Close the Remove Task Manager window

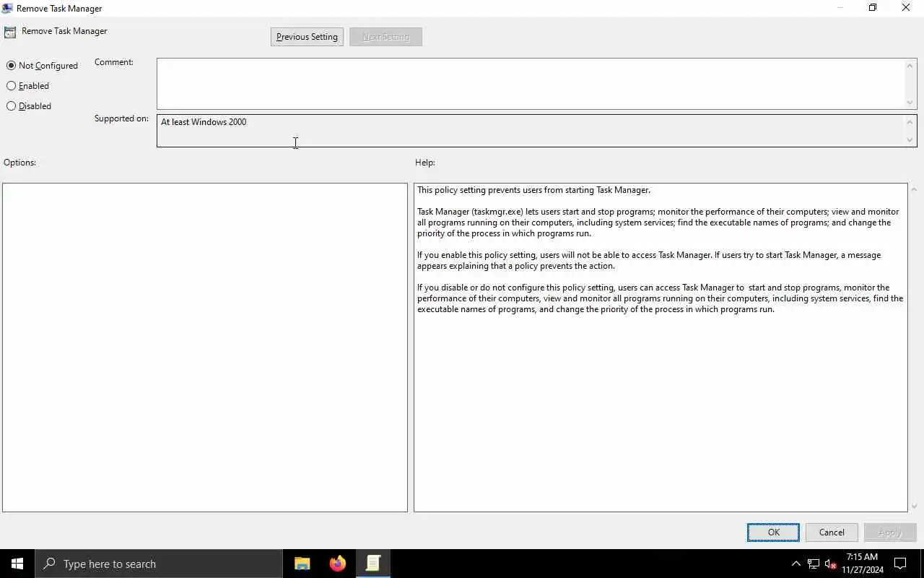pyautogui.click(x=906, y=8)
